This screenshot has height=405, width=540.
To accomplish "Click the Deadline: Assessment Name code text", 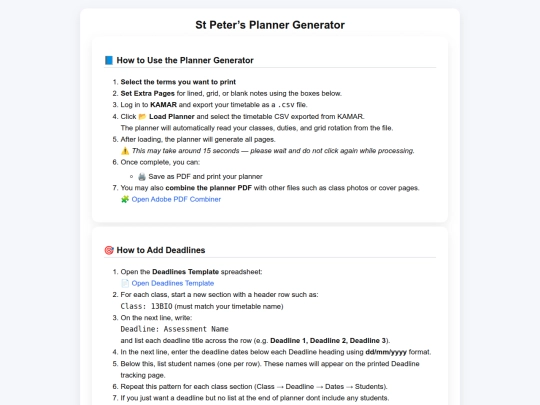I will pos(174,329).
